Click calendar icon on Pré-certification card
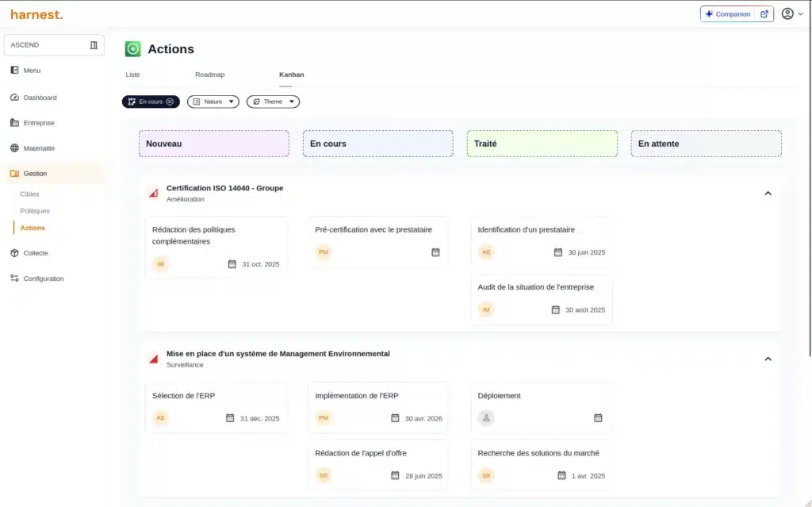 [435, 252]
